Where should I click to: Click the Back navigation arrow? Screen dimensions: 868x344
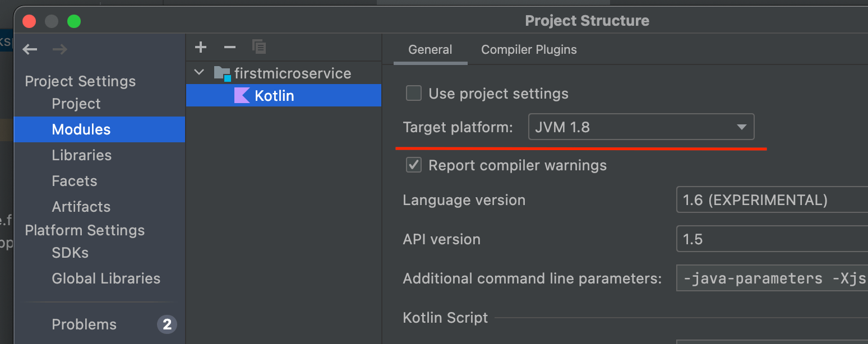(x=29, y=49)
